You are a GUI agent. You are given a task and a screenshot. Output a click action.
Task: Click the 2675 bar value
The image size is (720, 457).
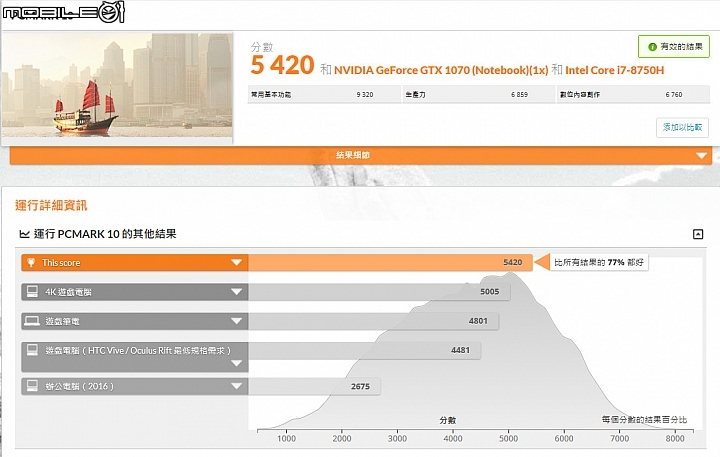click(x=360, y=386)
